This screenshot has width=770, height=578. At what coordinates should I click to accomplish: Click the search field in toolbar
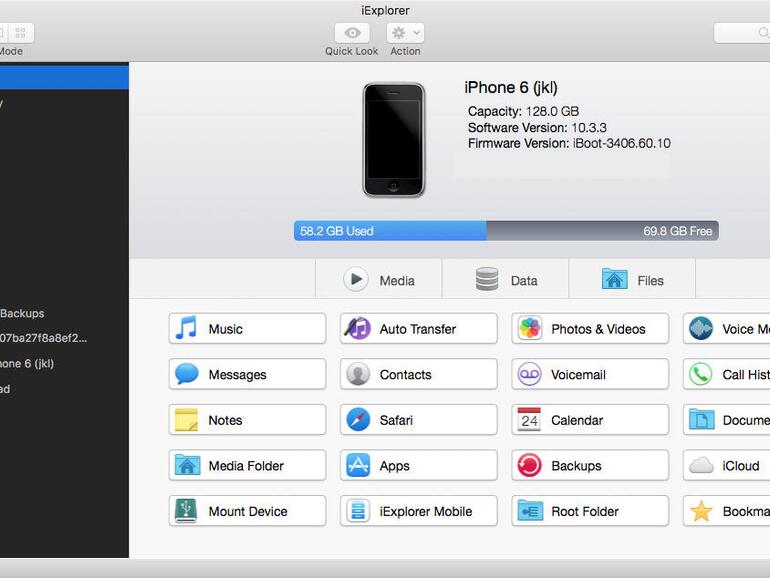click(x=742, y=33)
